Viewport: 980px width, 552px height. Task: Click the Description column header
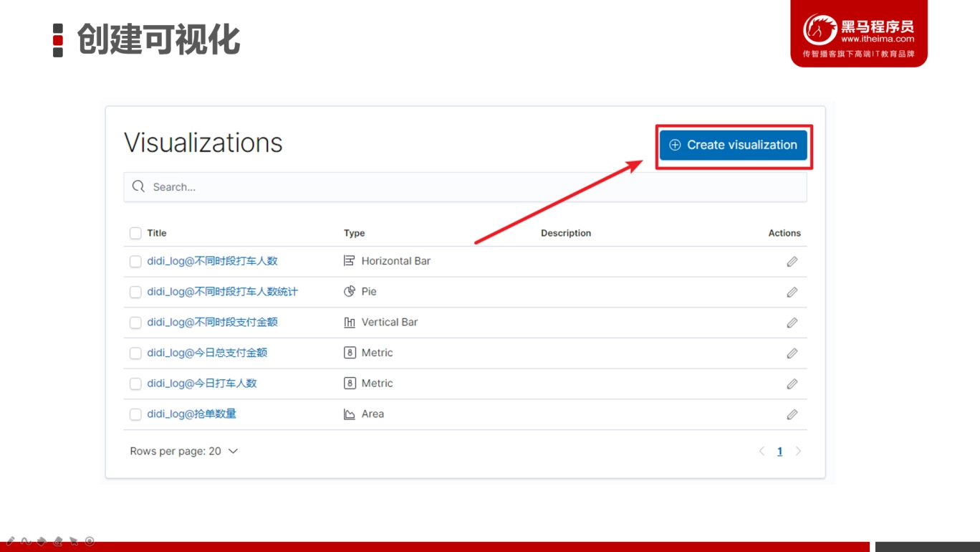click(566, 233)
